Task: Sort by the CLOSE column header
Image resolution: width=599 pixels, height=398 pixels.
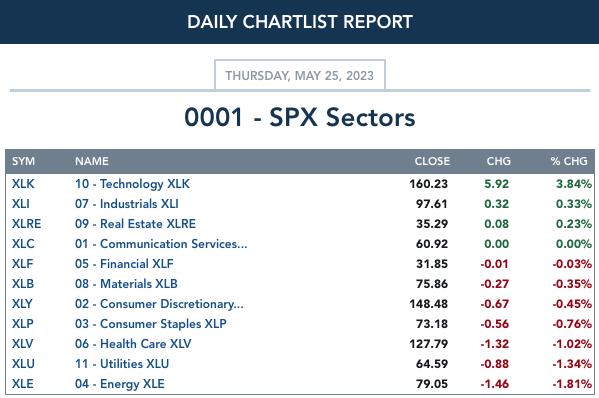Action: pyautogui.click(x=432, y=161)
